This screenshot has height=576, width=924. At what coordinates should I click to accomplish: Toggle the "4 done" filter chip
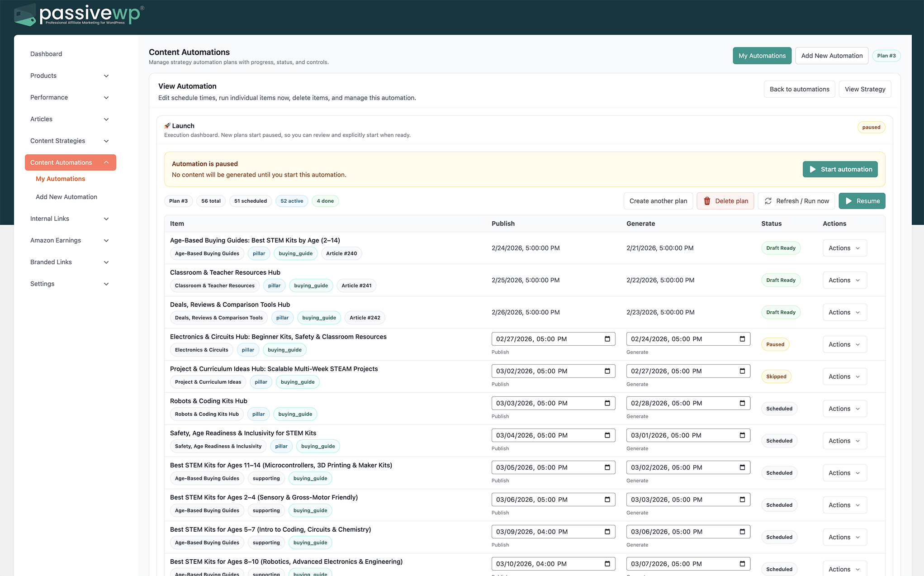[325, 201]
